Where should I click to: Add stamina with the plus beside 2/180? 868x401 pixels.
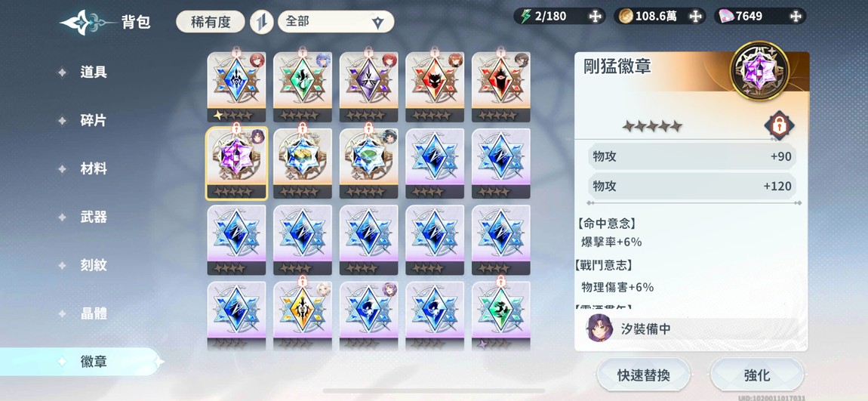[595, 16]
